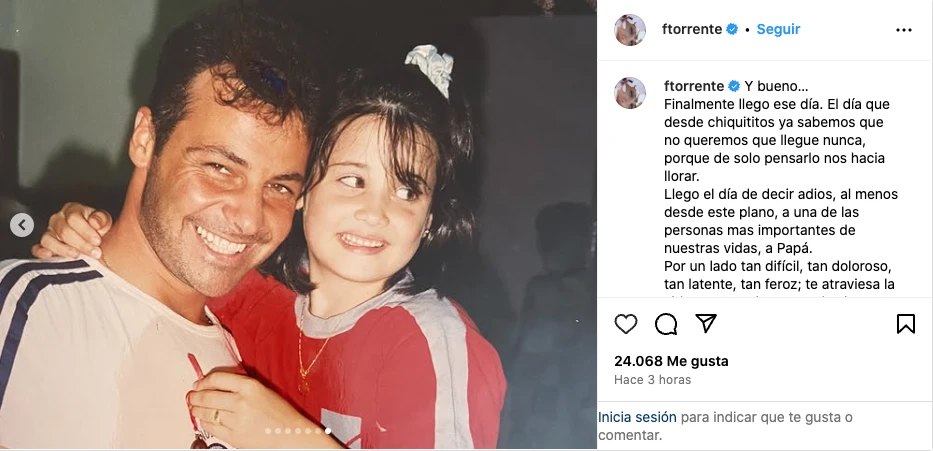
Task: Save the post with the bookmark icon
Action: point(906,324)
